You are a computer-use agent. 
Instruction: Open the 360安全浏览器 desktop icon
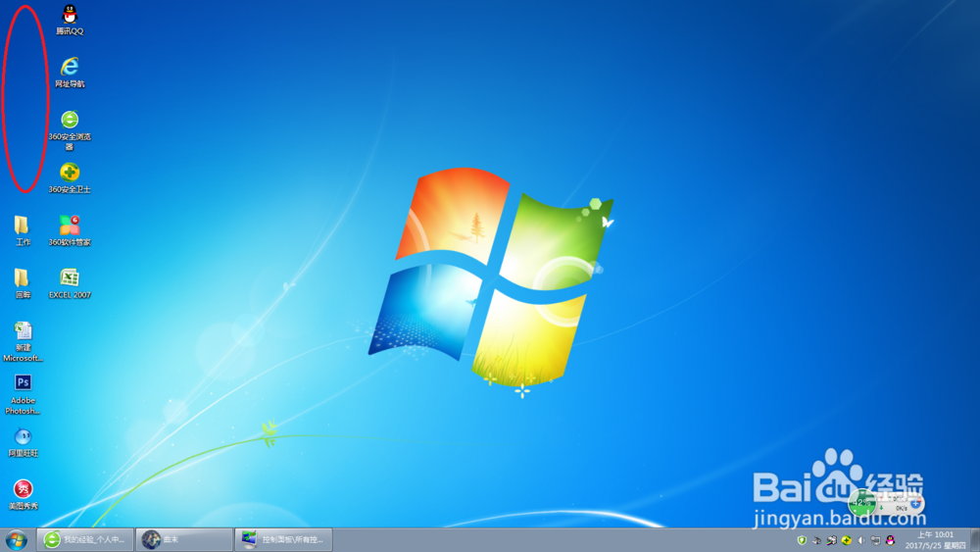tap(70, 130)
